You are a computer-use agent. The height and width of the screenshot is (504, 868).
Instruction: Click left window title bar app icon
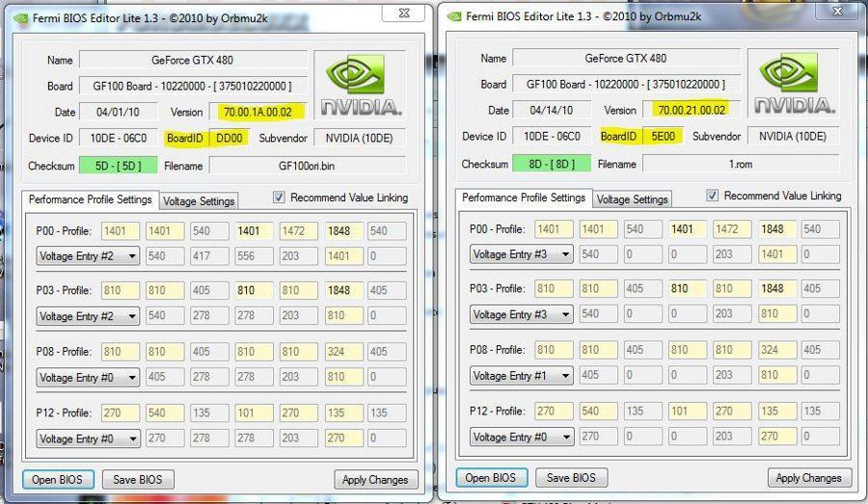coord(21,18)
